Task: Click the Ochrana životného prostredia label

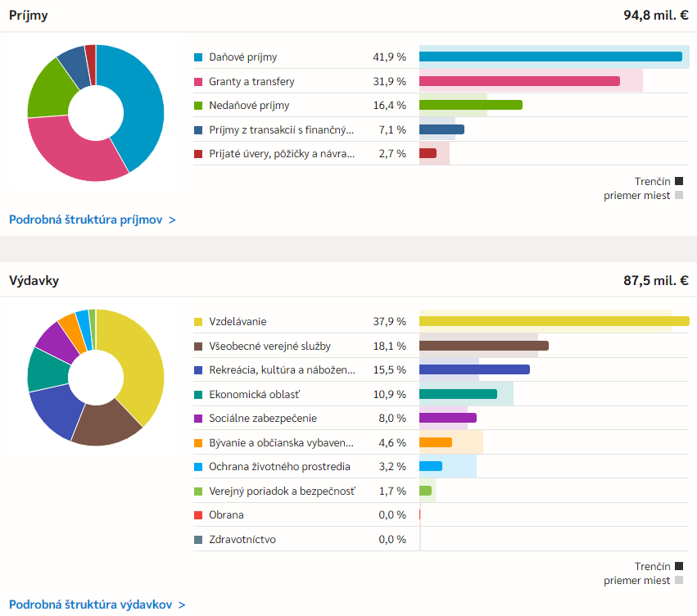Action: 279,467
